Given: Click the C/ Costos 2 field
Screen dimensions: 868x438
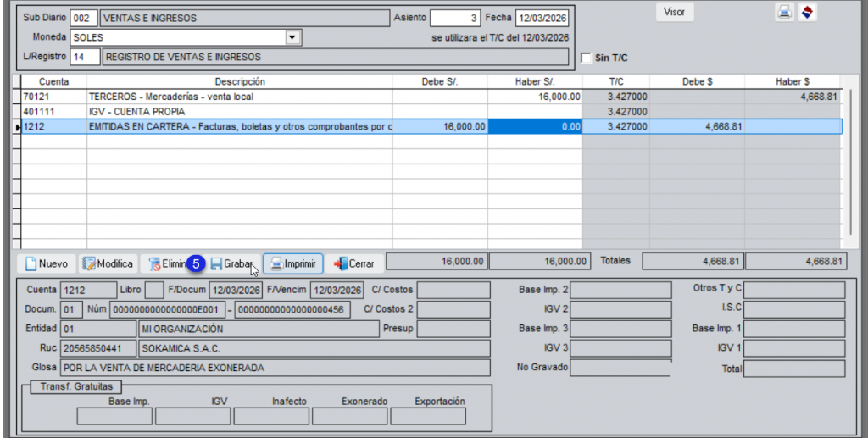Looking at the screenshot, I should point(453,310).
